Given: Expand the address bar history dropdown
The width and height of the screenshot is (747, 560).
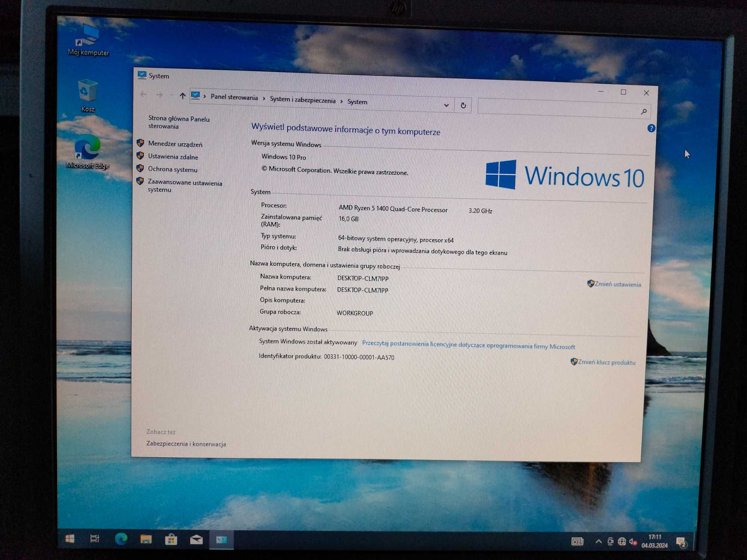Looking at the screenshot, I should click(446, 105).
